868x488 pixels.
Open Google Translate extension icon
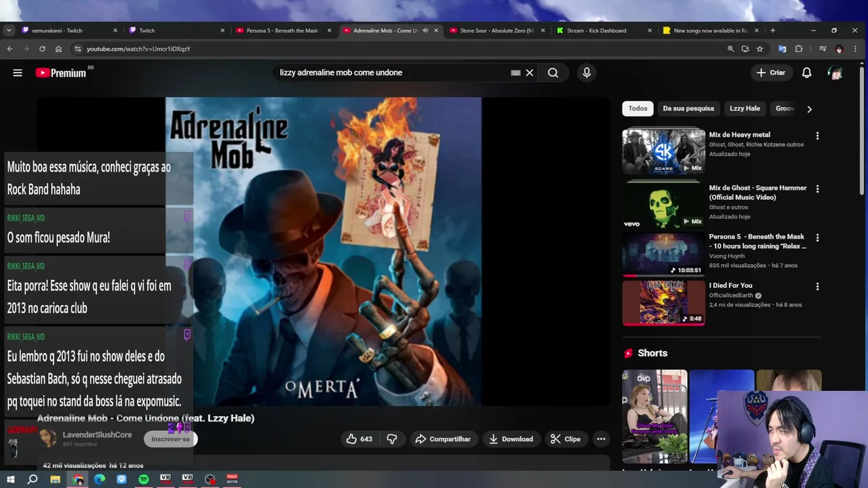pos(782,49)
